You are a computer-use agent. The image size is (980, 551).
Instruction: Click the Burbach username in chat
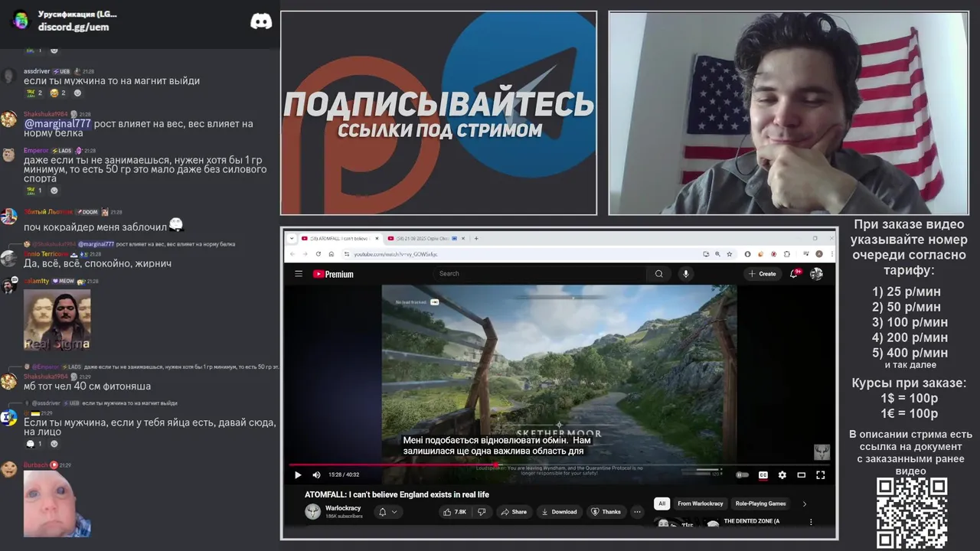pyautogui.click(x=36, y=465)
